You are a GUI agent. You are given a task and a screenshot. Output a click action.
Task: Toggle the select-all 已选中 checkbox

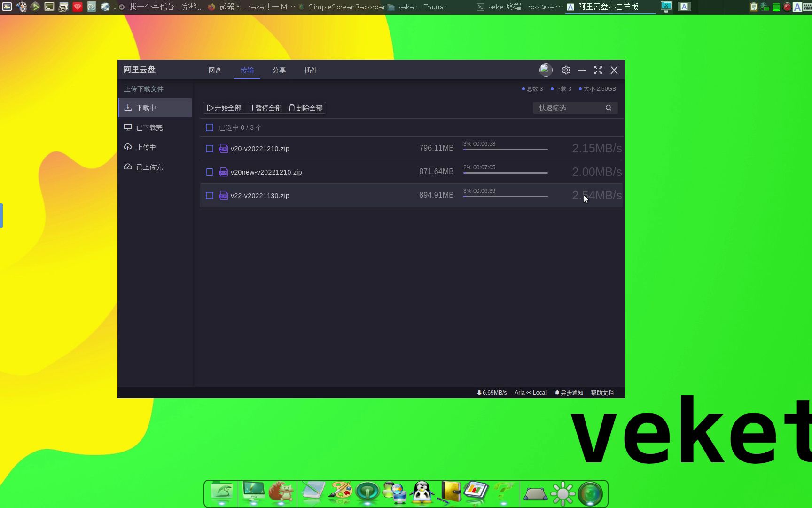[210, 127]
